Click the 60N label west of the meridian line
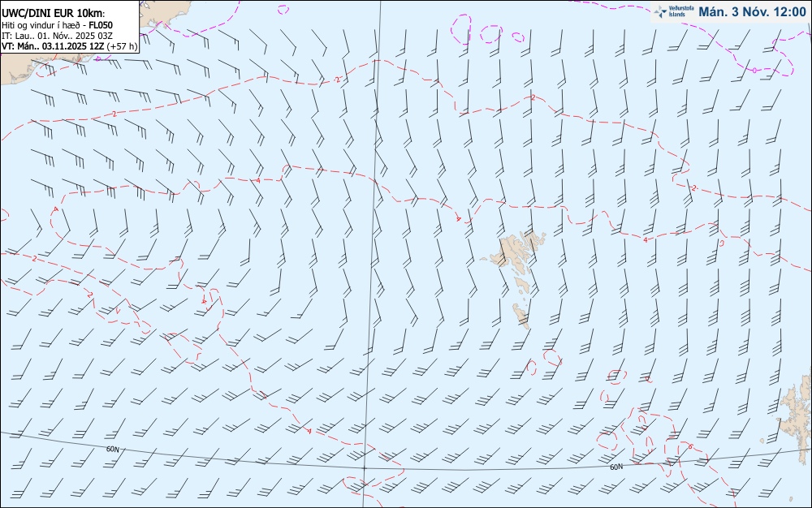Screen dimensions: 812x508 pos(112,450)
